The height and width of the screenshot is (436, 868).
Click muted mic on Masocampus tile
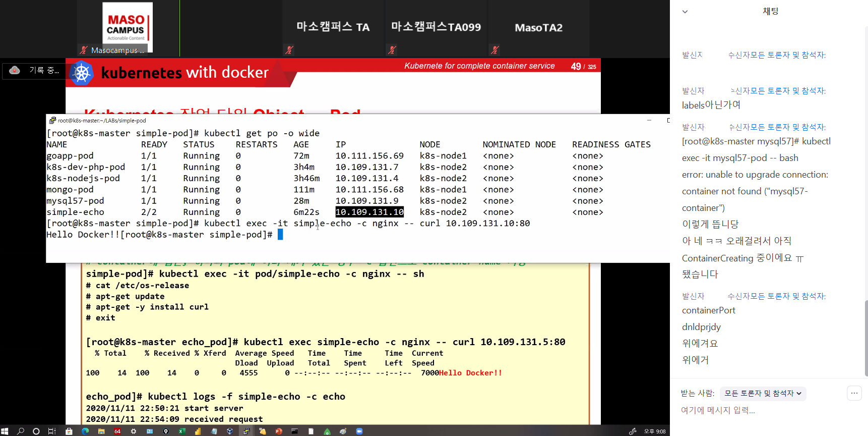pyautogui.click(x=84, y=50)
